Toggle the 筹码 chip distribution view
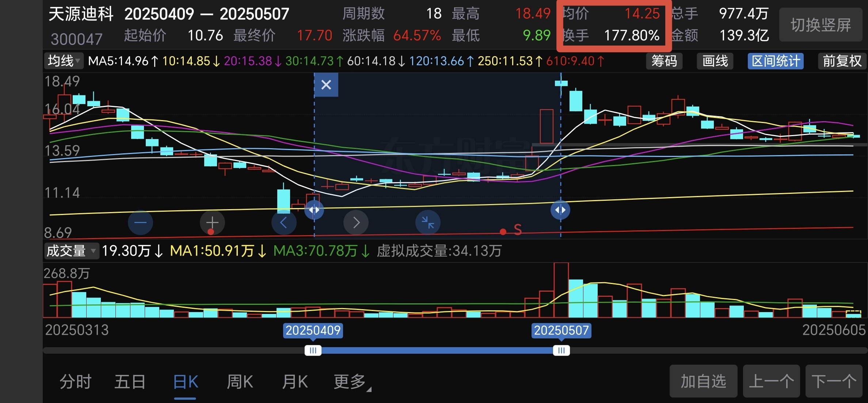Viewport: 868px width, 403px height. pos(664,61)
